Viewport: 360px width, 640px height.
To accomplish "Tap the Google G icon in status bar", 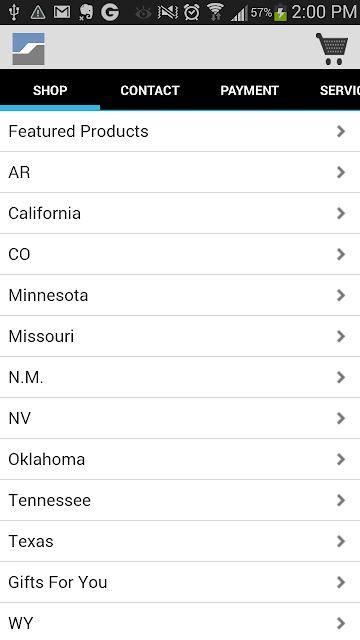I will tap(110, 12).
